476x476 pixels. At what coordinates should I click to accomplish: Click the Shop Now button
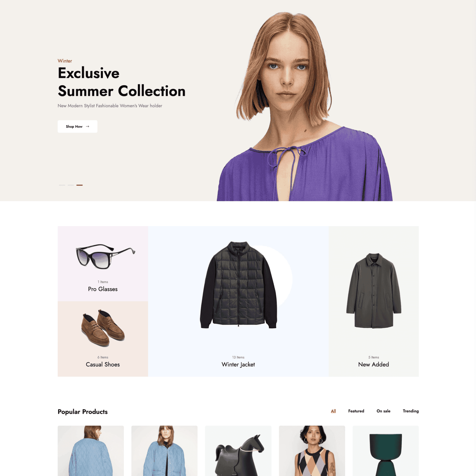pyautogui.click(x=77, y=126)
